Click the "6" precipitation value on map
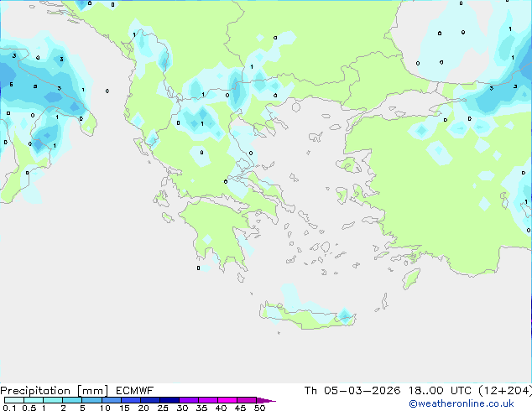 point(11,85)
